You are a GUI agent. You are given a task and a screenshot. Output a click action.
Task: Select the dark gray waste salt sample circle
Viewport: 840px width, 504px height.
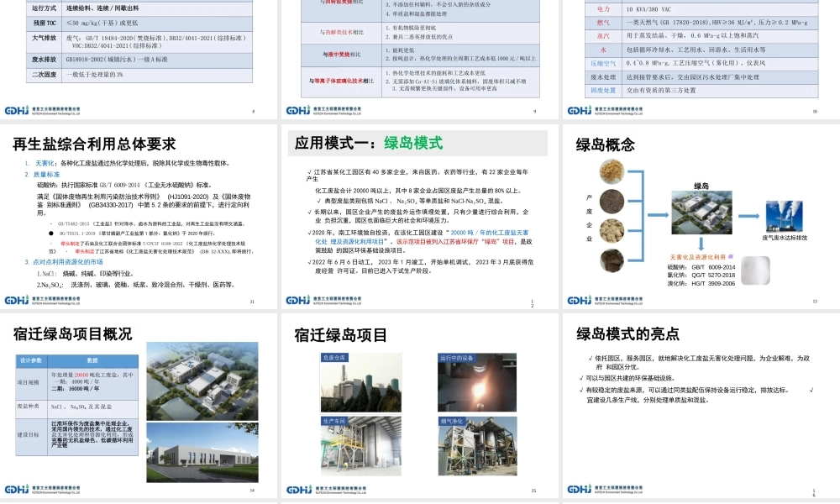click(612, 202)
